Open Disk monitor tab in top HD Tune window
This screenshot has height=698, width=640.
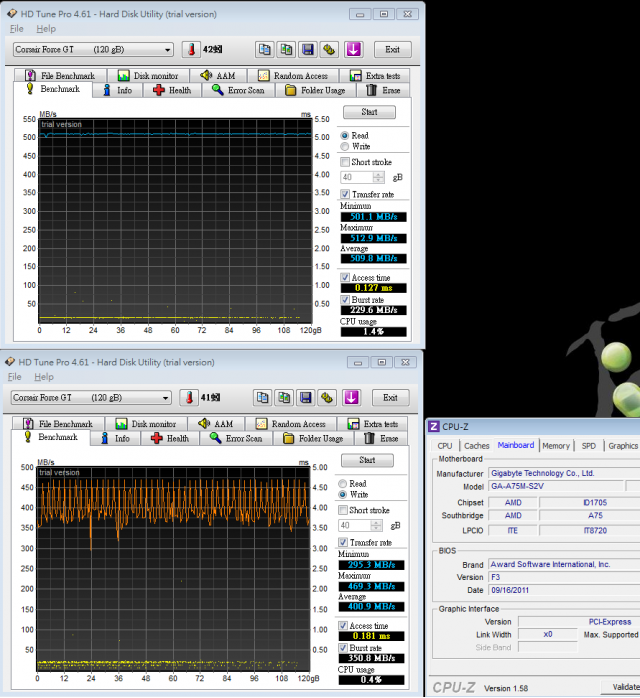pyautogui.click(x=149, y=76)
